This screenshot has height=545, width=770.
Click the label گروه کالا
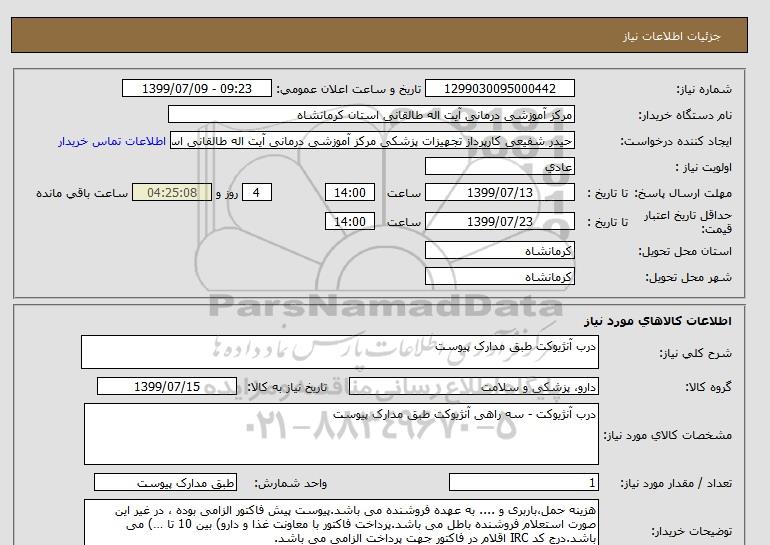[x=708, y=387]
